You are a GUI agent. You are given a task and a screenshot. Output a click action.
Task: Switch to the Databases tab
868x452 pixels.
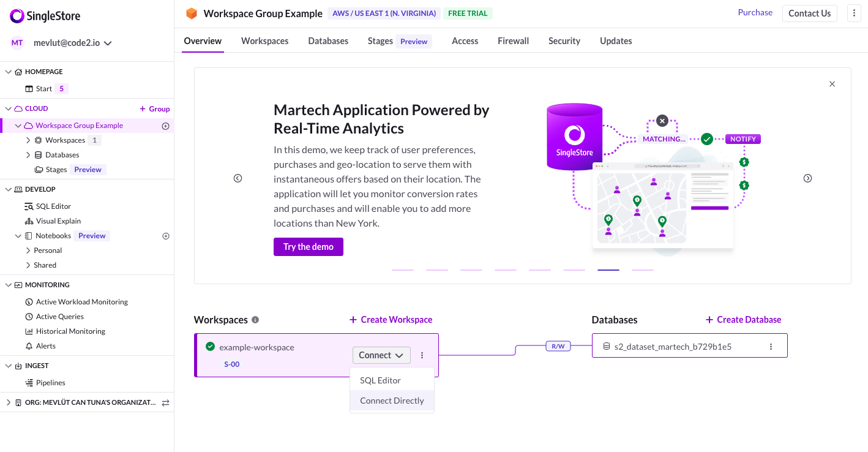pos(328,41)
